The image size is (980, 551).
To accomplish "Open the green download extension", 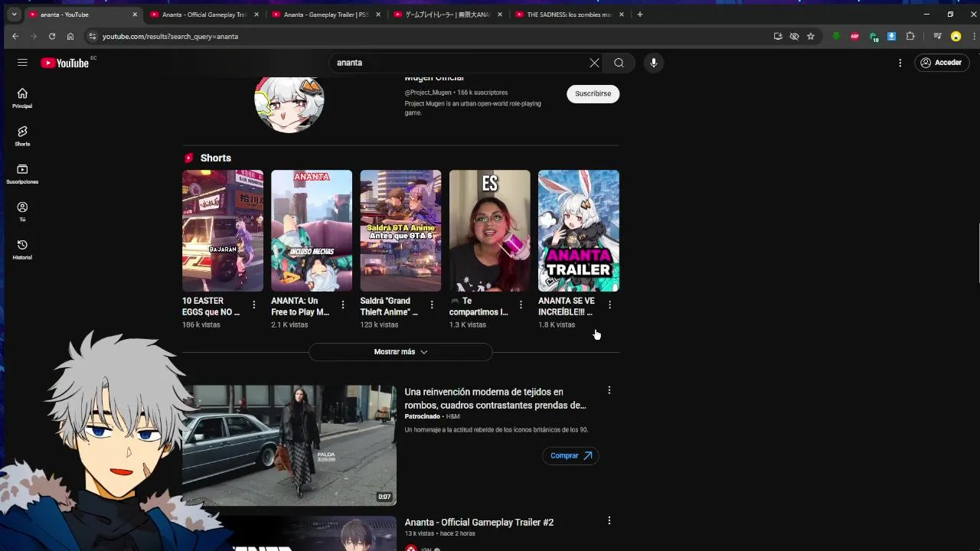I will point(836,36).
